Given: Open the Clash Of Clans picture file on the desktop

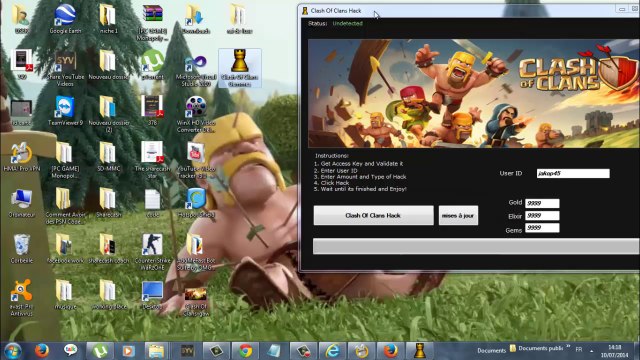Looking at the screenshot, I should (196, 301).
